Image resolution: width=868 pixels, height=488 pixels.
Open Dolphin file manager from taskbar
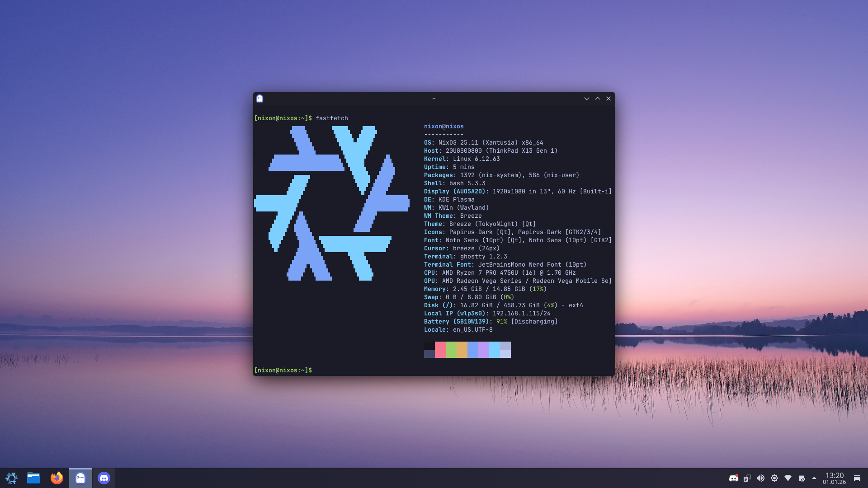pos(33,478)
